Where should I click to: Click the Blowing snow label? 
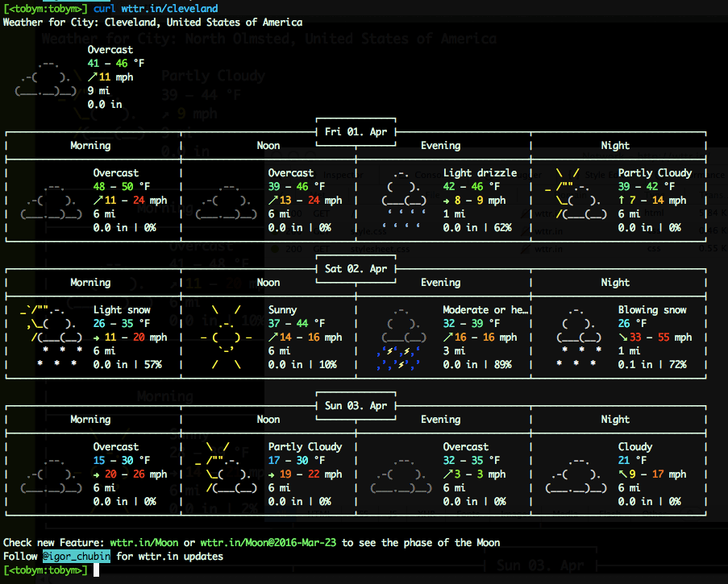652,310
